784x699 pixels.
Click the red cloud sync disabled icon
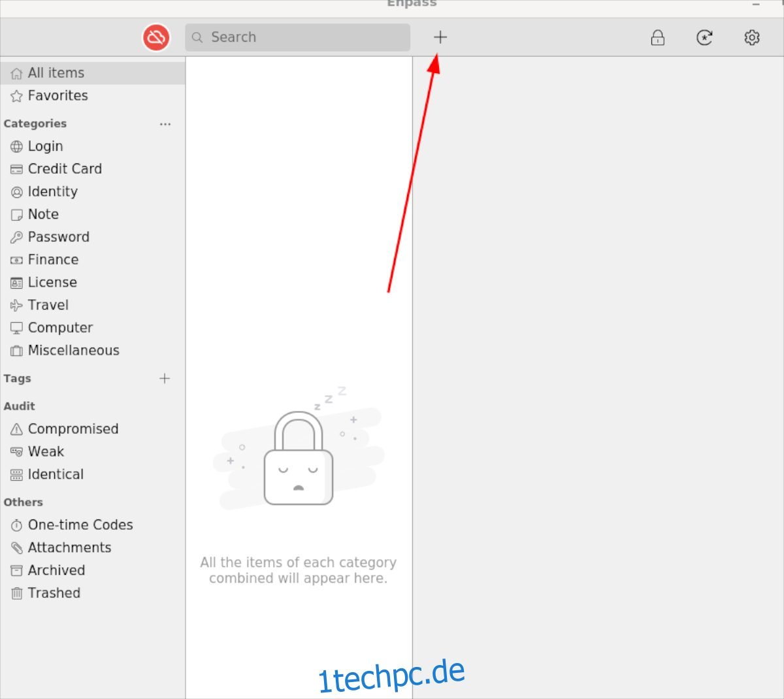(x=156, y=37)
